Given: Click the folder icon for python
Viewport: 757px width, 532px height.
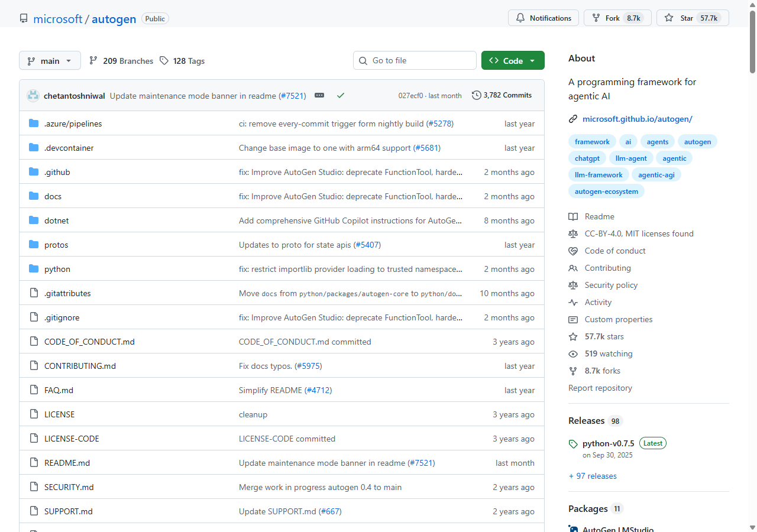Looking at the screenshot, I should point(34,269).
